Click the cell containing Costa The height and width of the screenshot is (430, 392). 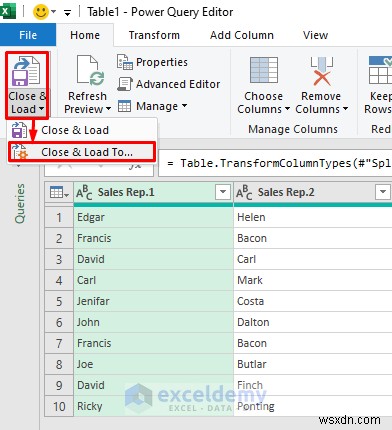[313, 301]
